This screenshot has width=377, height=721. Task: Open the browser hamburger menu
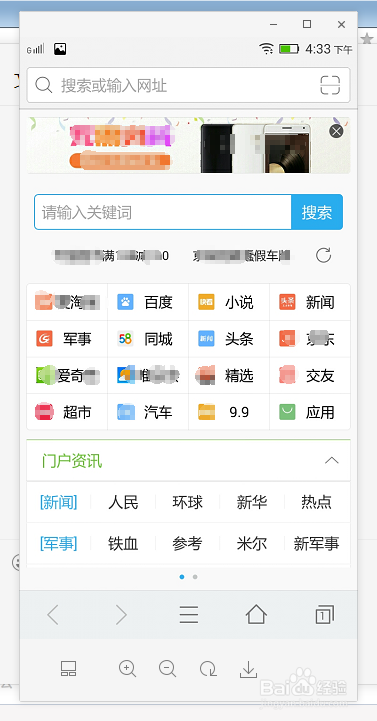(x=189, y=615)
